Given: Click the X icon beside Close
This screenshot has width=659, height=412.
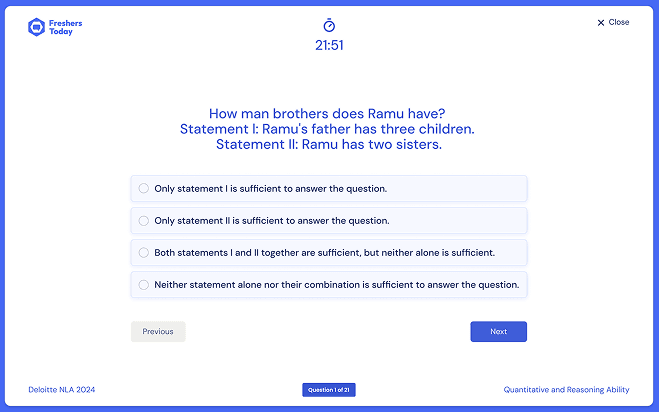Looking at the screenshot, I should click(x=600, y=22).
